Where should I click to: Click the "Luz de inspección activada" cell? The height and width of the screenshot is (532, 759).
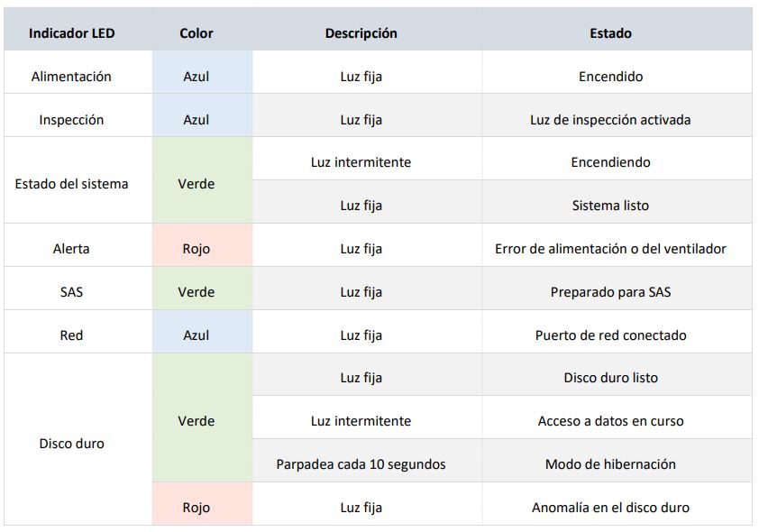point(610,120)
